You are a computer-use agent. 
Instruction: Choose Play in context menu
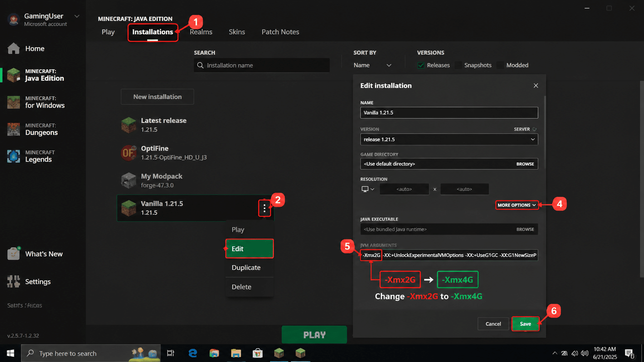tap(250, 230)
